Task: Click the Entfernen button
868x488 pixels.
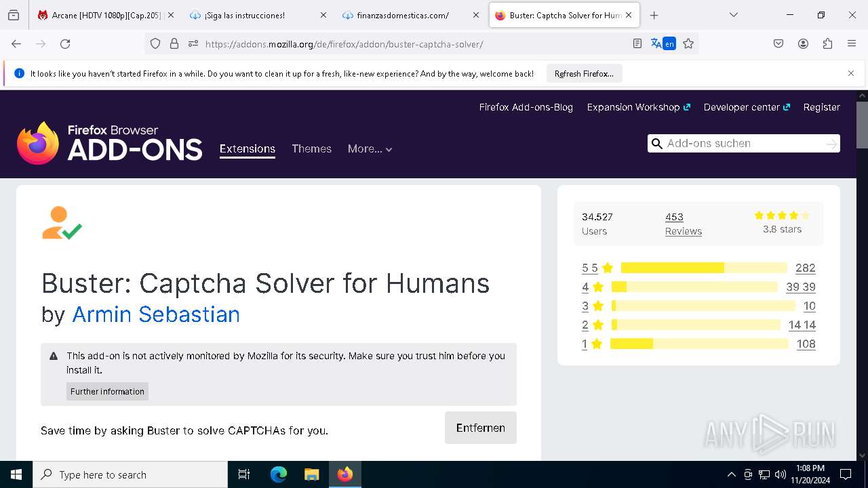Action: 480,428
